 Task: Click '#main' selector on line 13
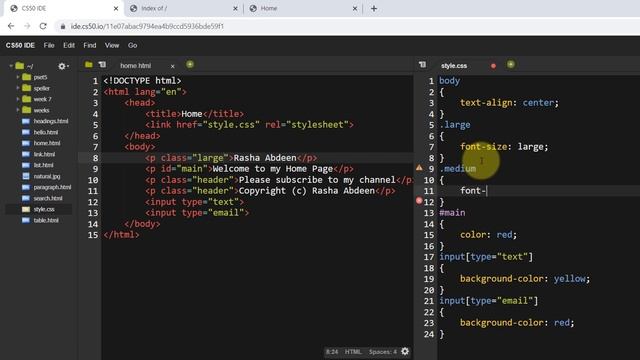(x=452, y=213)
